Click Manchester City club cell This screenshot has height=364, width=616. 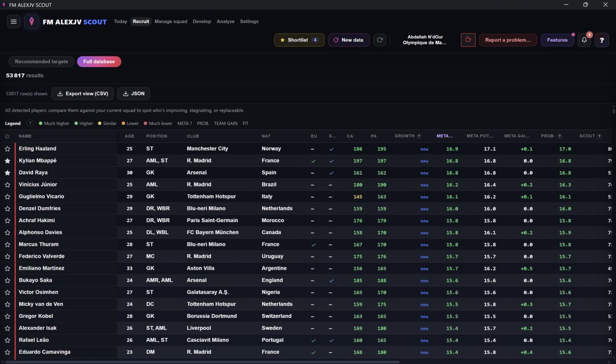(207, 149)
